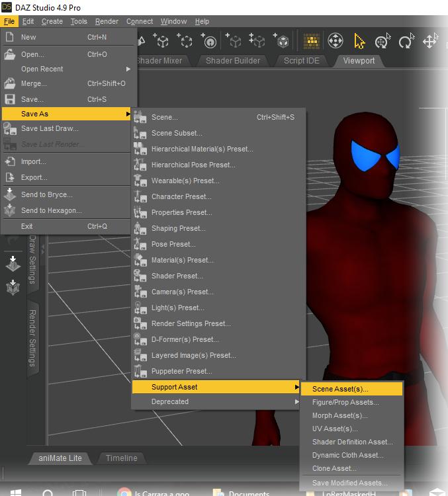
Task: Open the Connect menu
Action: click(140, 21)
